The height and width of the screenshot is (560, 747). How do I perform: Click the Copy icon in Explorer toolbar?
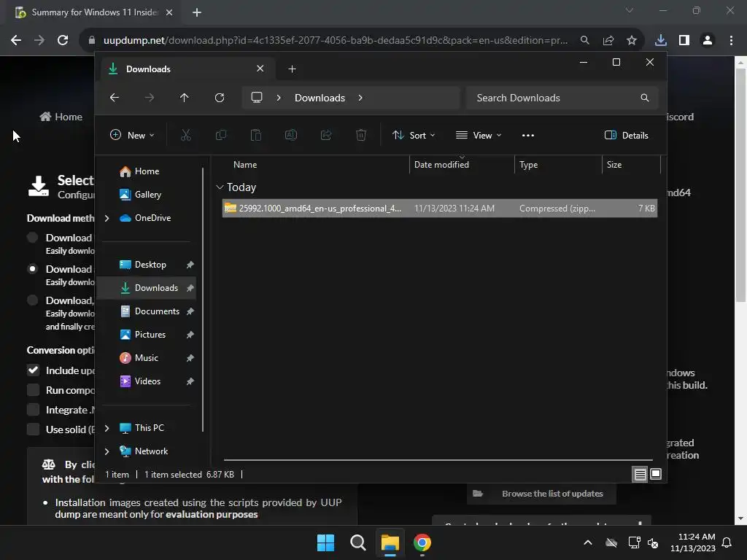[x=221, y=135]
